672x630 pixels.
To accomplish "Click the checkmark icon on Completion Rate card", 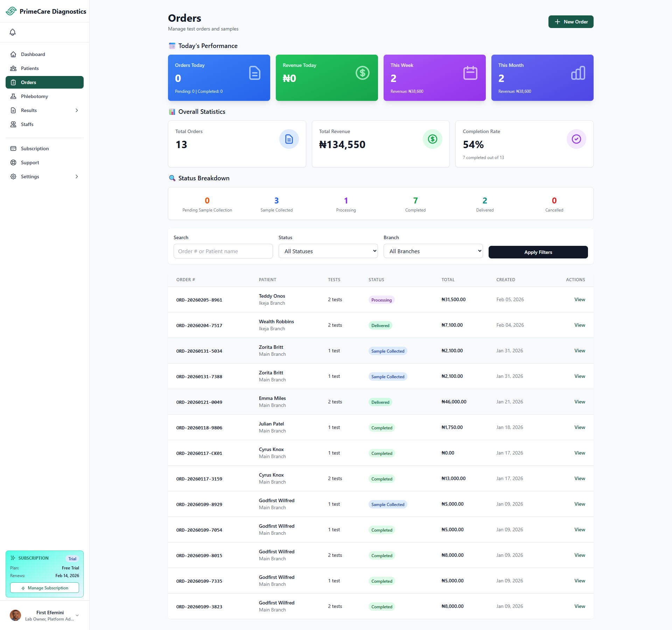I will pos(576,139).
